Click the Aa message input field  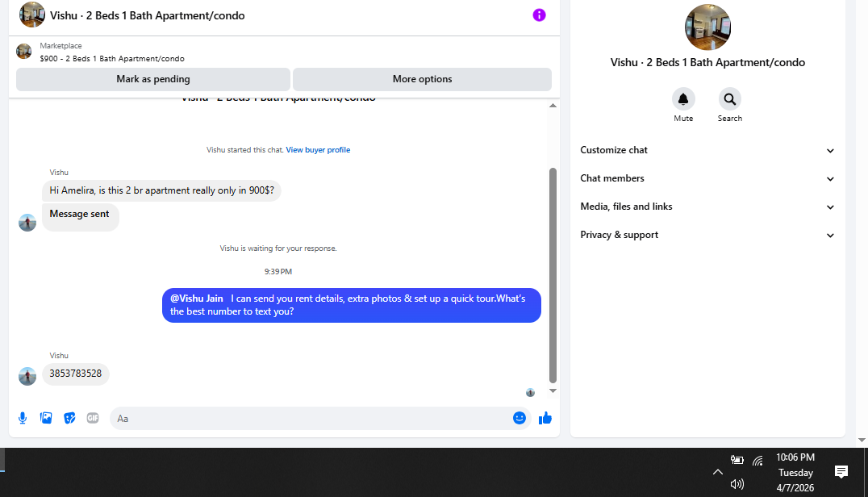click(x=313, y=419)
